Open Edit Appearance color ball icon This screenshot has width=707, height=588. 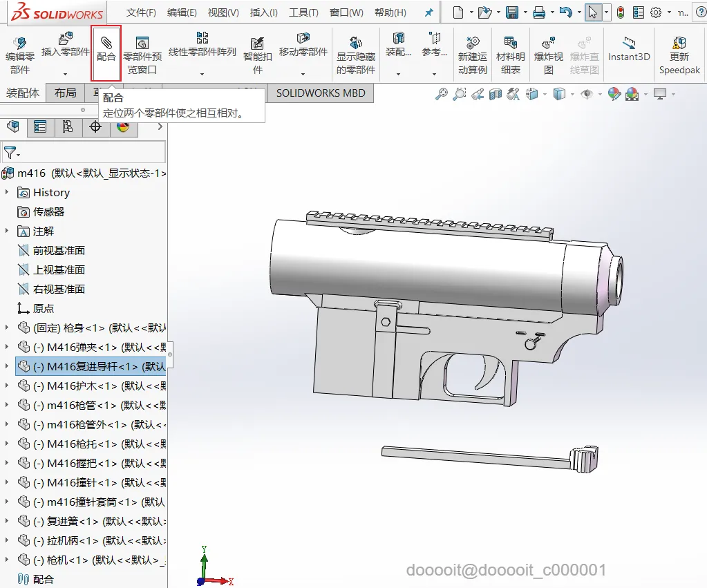(x=614, y=94)
